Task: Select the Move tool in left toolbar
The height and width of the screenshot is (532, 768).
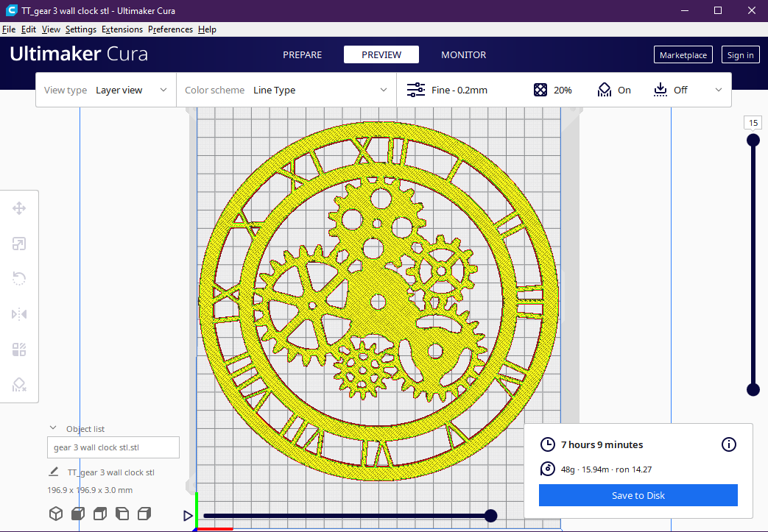Action: 19,208
